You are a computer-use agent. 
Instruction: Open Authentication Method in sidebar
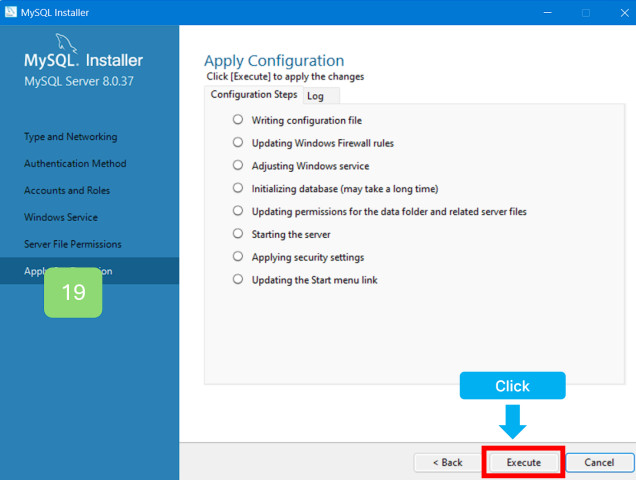click(75, 164)
